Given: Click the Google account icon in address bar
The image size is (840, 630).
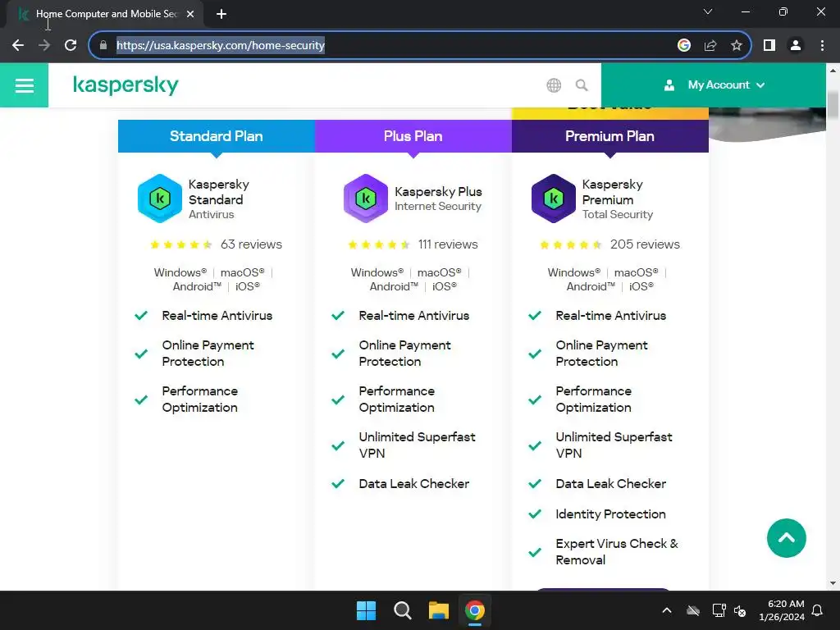Looking at the screenshot, I should click(x=683, y=46).
